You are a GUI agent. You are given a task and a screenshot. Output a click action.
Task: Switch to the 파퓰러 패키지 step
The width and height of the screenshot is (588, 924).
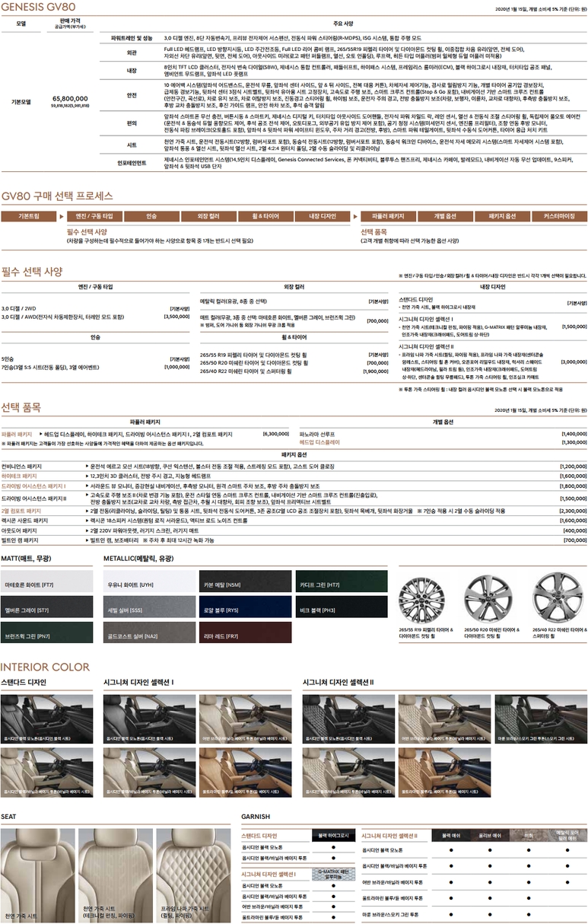[x=388, y=216]
